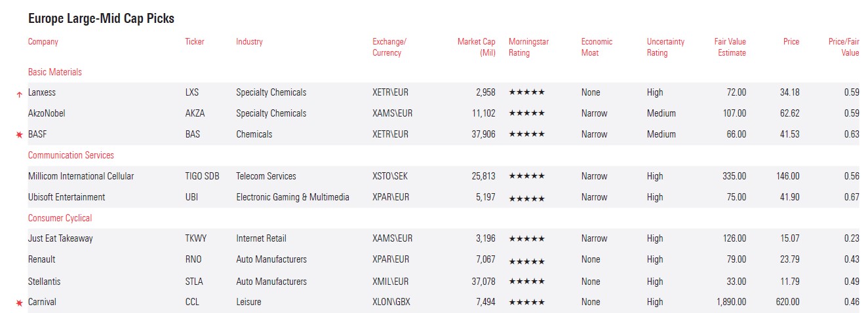Sort by the Market Cap (Mil) column header
Image resolution: width=868 pixels, height=313 pixels.
click(x=477, y=46)
